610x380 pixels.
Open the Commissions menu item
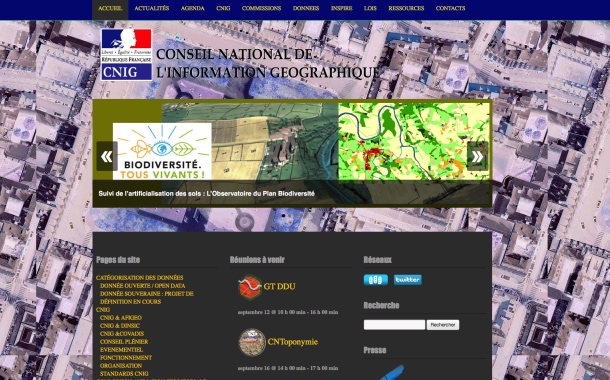coord(261,8)
